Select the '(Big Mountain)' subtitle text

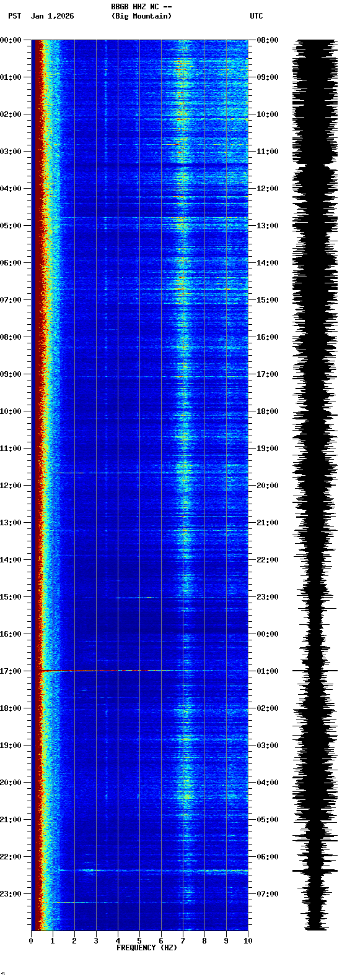coord(141,16)
